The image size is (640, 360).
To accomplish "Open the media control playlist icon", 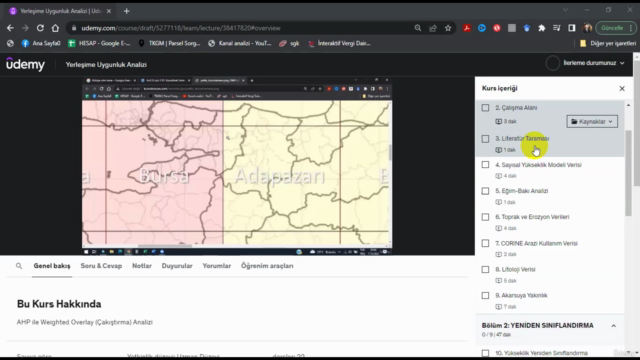I will [557, 28].
